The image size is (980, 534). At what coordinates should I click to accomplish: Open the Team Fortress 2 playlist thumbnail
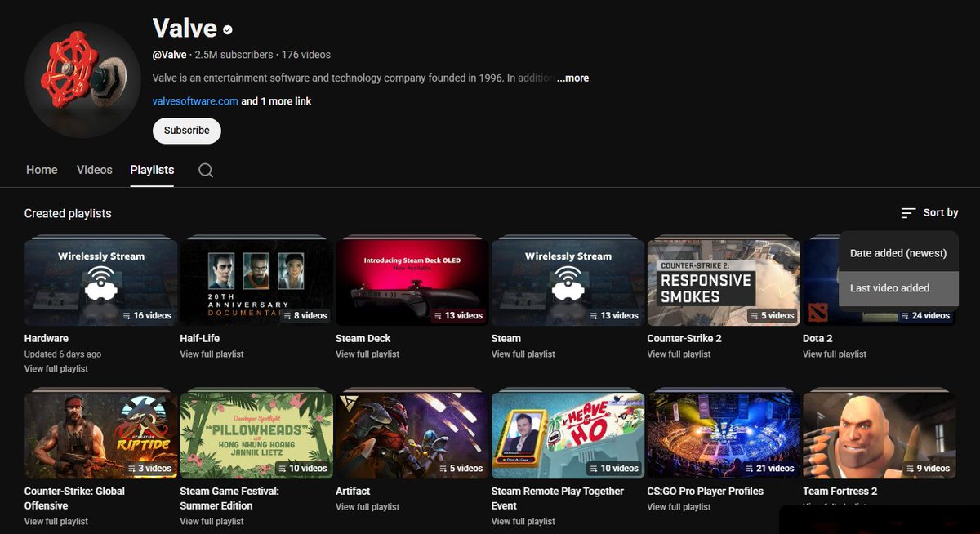coord(880,435)
